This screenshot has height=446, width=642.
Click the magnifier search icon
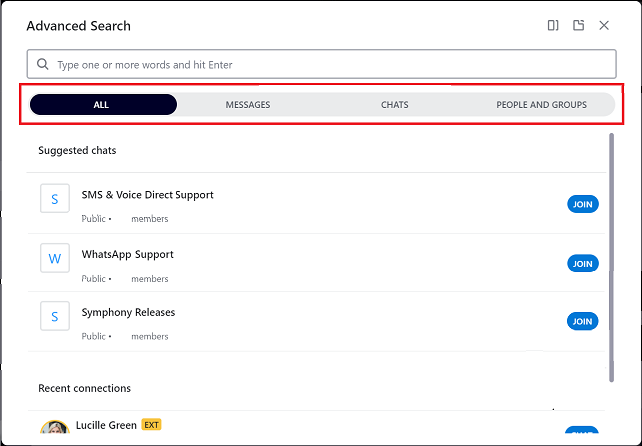pos(43,64)
